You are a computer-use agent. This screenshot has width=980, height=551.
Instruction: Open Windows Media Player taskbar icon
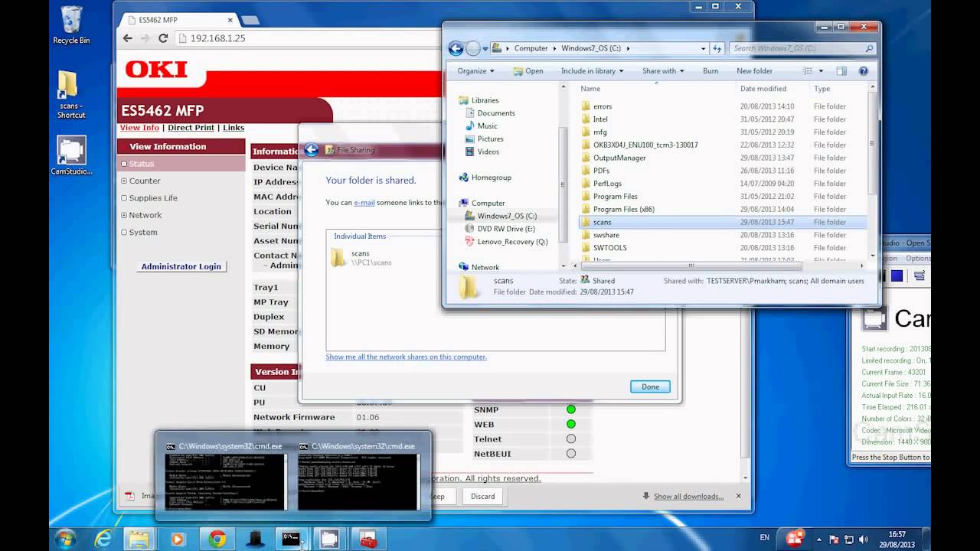click(178, 539)
